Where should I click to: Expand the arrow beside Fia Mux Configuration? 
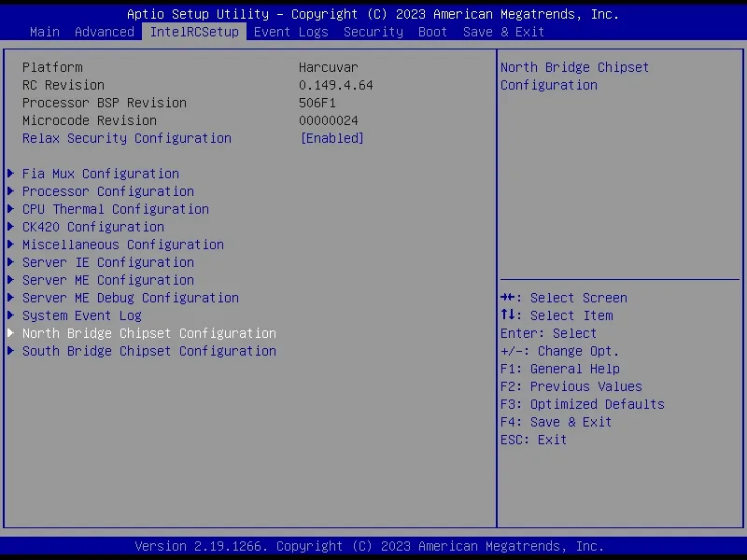pos(10,174)
